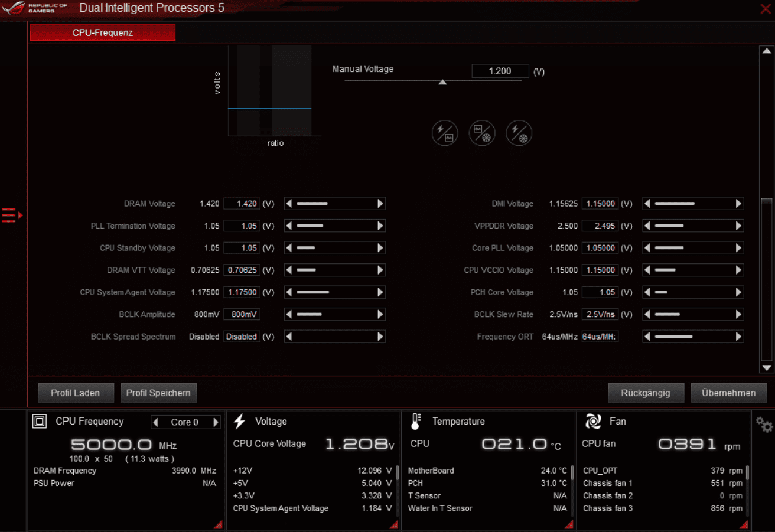The width and height of the screenshot is (775, 532).
Task: Increase DRAM Voltage with right arrow
Action: (x=380, y=204)
